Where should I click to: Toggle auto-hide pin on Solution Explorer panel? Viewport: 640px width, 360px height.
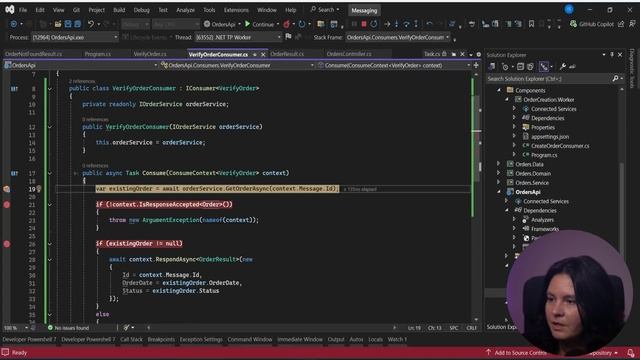point(612,54)
